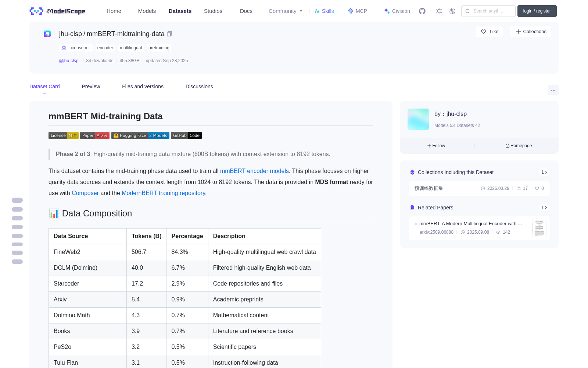Click the Models 53 count text
This screenshot has height=368, width=588.
coord(444,125)
